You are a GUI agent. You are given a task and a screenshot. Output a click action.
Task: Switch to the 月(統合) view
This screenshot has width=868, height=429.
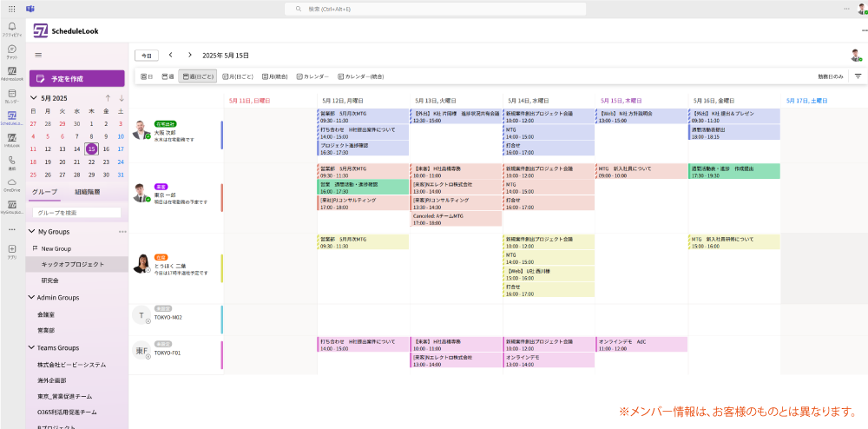pyautogui.click(x=274, y=76)
